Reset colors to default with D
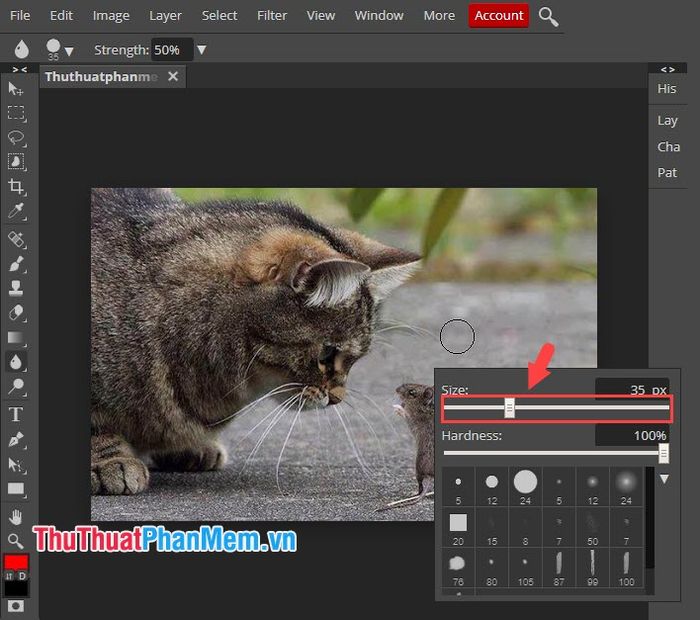The image size is (700, 620). tap(22, 576)
